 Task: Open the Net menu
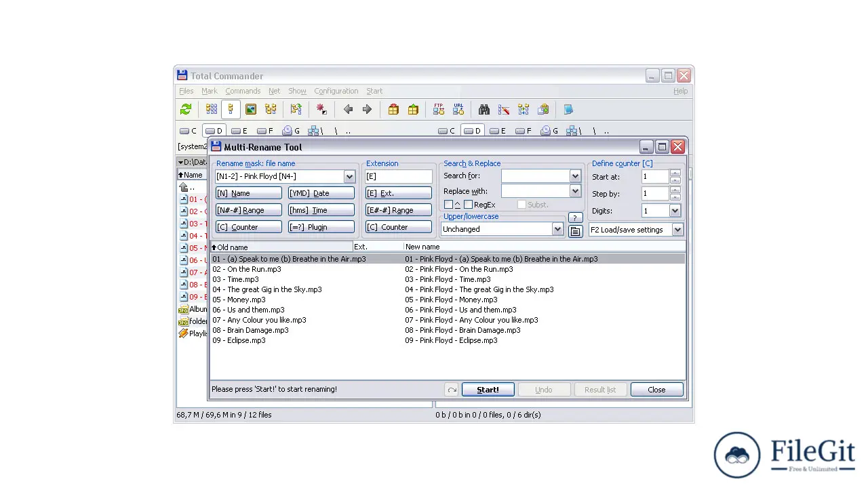pos(274,91)
